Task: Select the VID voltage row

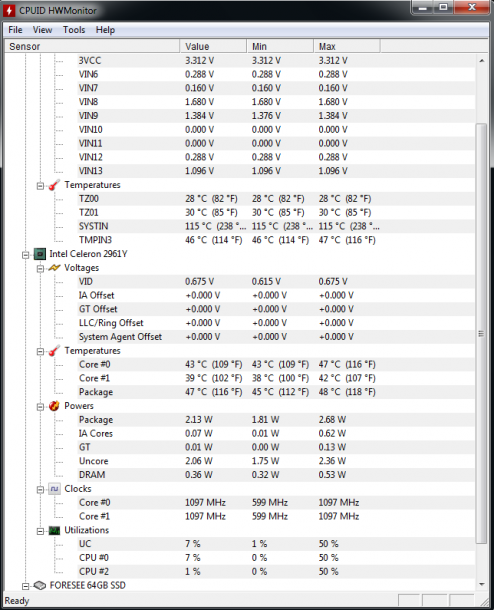Action: tap(276, 282)
